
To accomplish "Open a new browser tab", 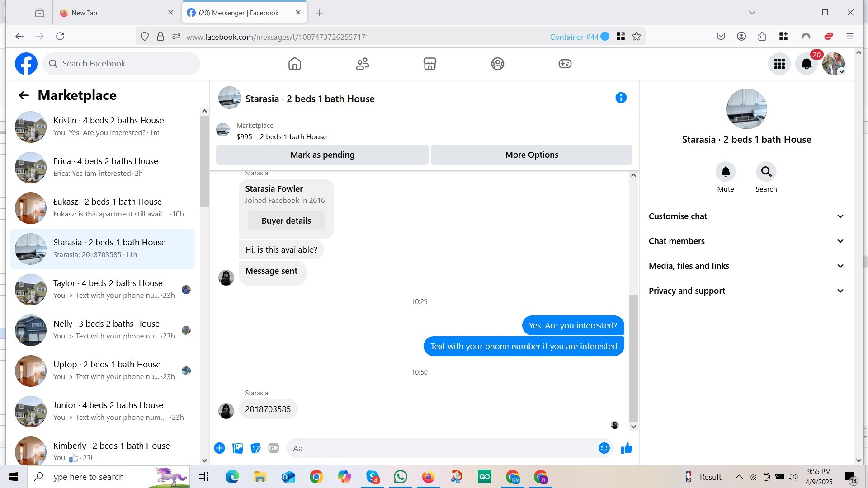I will click(x=319, y=13).
